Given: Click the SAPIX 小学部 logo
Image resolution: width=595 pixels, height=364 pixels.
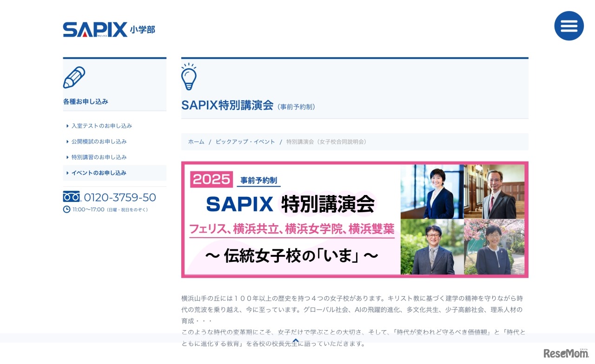Looking at the screenshot, I should (x=108, y=29).
